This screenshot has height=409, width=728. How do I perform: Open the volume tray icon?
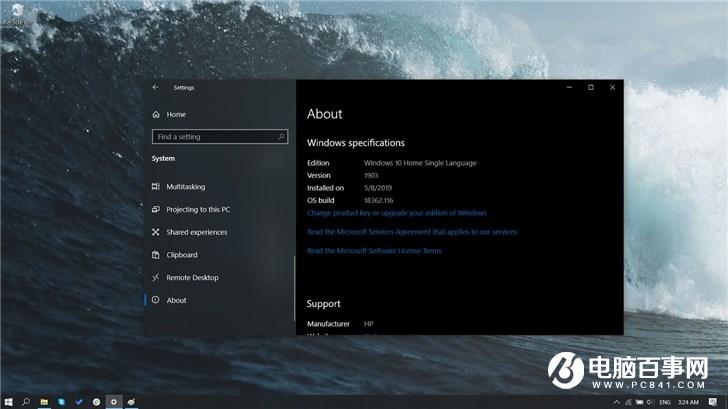[650, 402]
